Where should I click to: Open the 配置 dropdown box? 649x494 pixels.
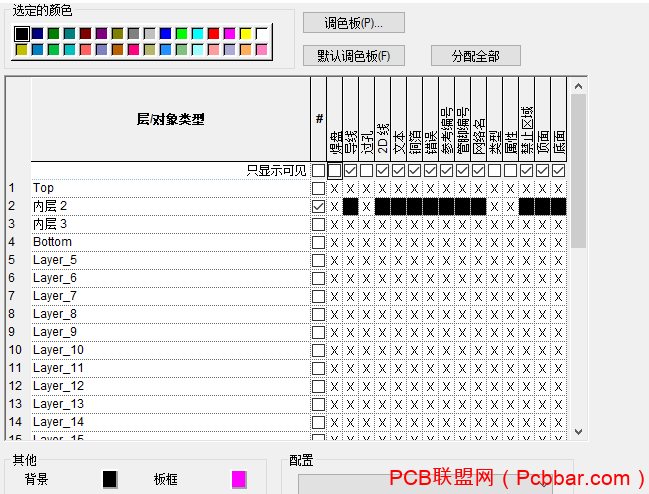tap(426, 484)
